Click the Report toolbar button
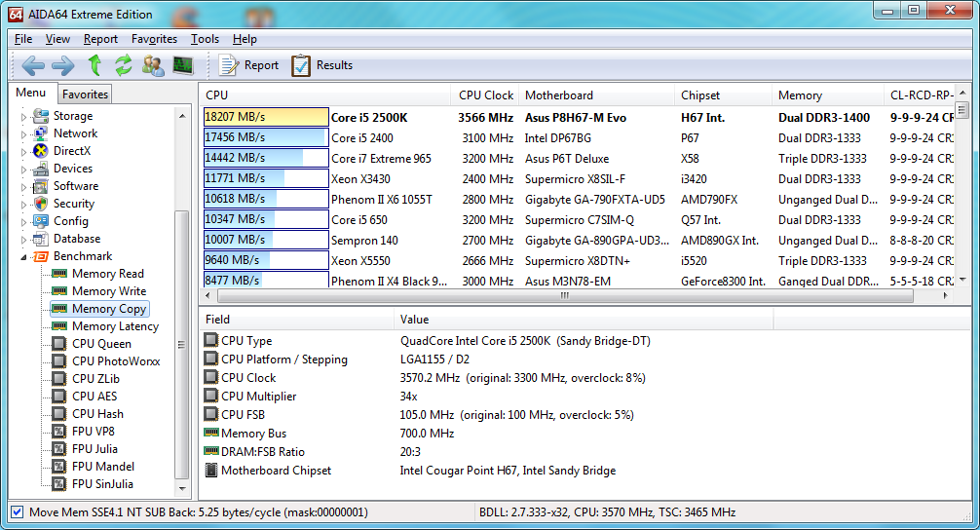This screenshot has height=530, width=980. click(x=248, y=65)
